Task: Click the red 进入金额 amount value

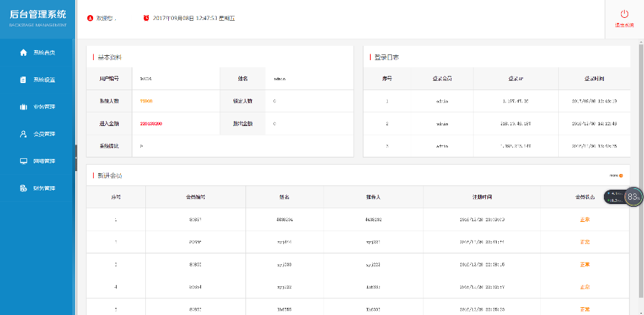Action: [x=150, y=124]
